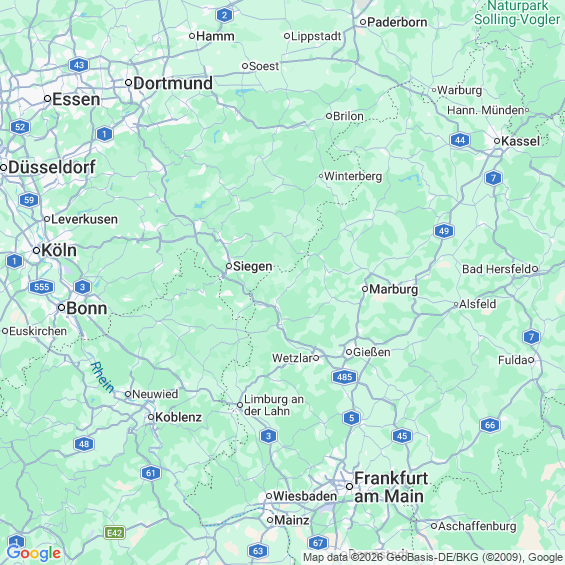Click the Rhein river label

102,377
